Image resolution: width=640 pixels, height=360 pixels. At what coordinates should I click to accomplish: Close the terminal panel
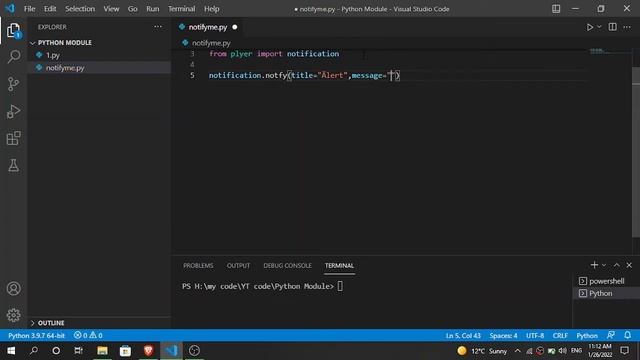tap(629, 265)
